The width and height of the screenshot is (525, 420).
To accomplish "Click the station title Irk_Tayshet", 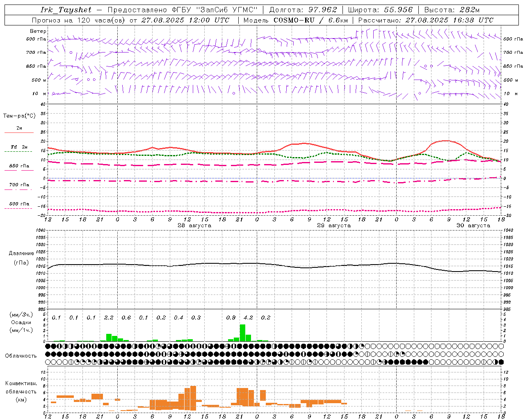I will [66, 10].
